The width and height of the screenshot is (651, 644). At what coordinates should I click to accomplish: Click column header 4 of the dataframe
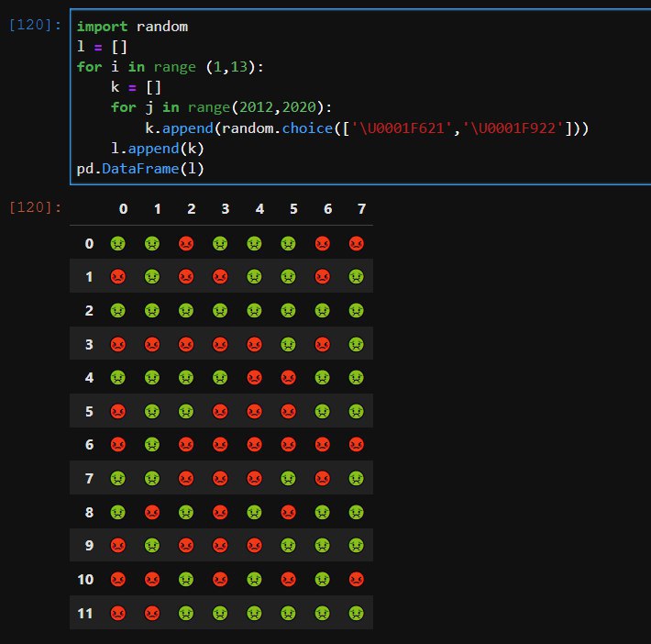click(x=259, y=209)
